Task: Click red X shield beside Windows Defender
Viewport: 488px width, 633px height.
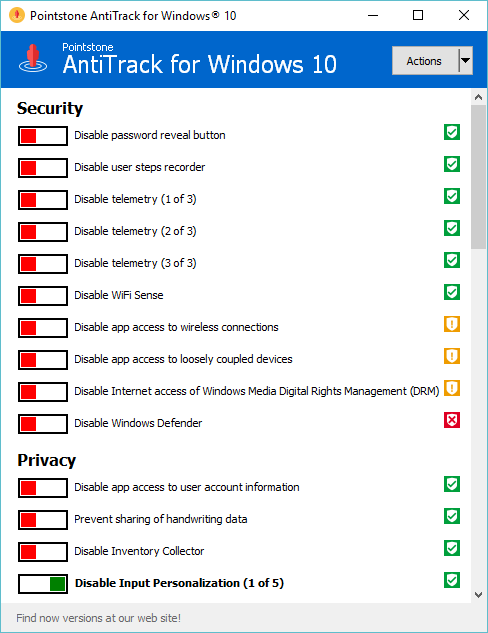Action: pos(452,420)
